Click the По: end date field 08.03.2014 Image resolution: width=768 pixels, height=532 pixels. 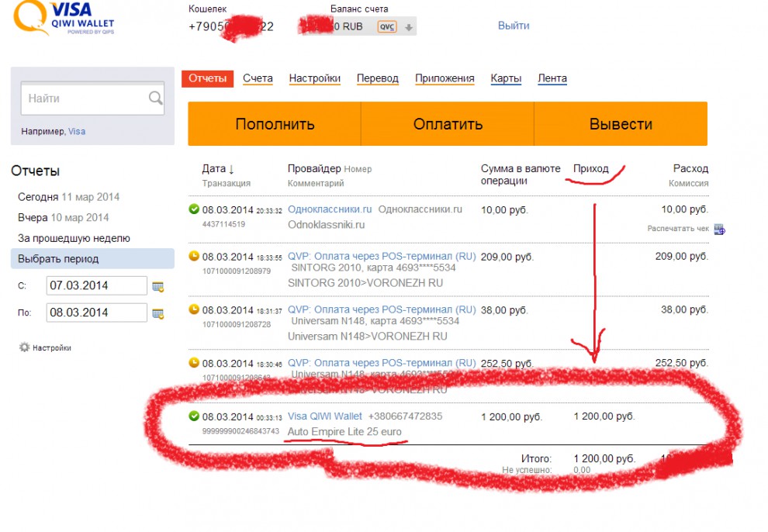tap(96, 313)
